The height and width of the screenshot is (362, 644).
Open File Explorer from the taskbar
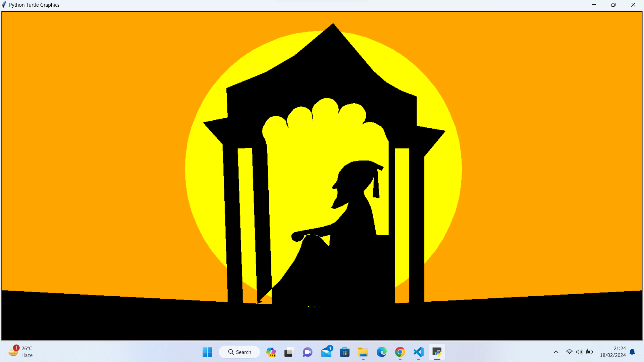(363, 352)
